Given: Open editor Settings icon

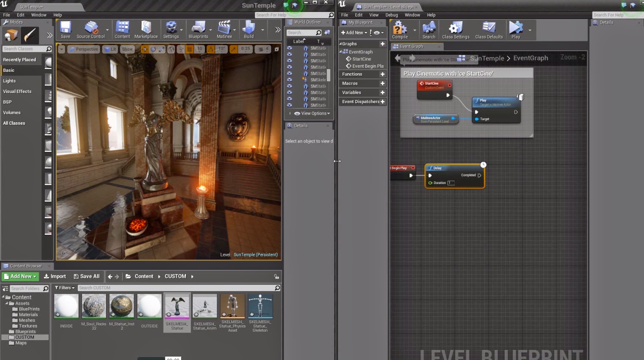Looking at the screenshot, I should tap(171, 30).
